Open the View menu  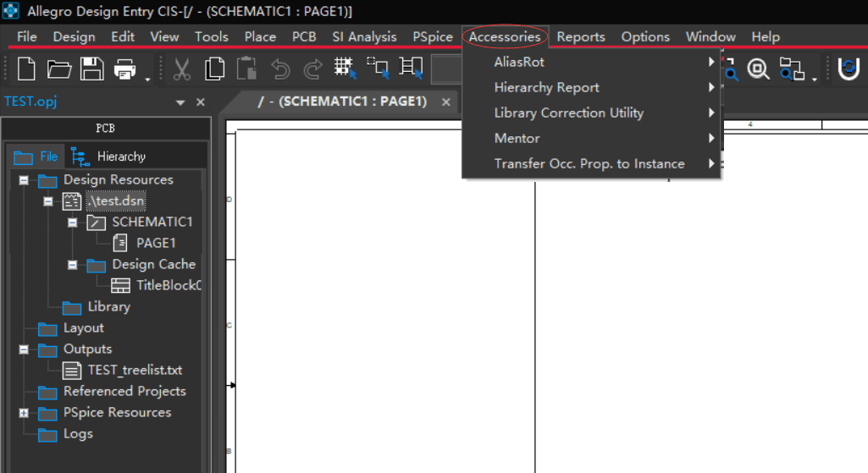point(164,36)
